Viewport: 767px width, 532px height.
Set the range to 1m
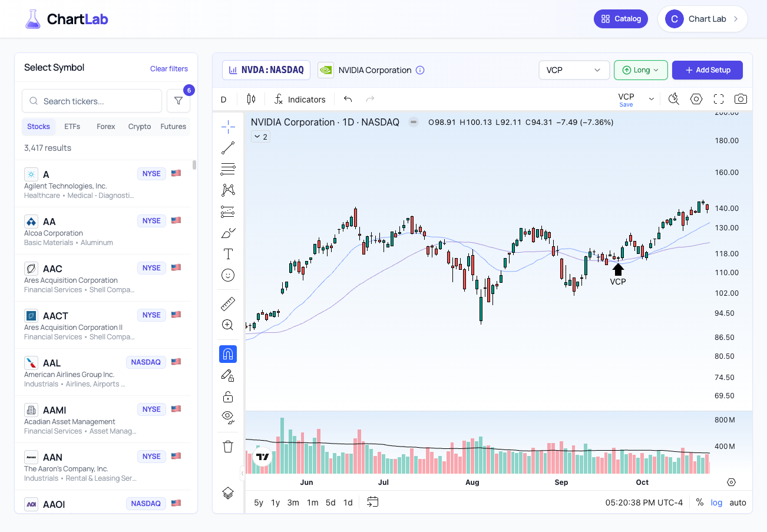pyautogui.click(x=312, y=503)
